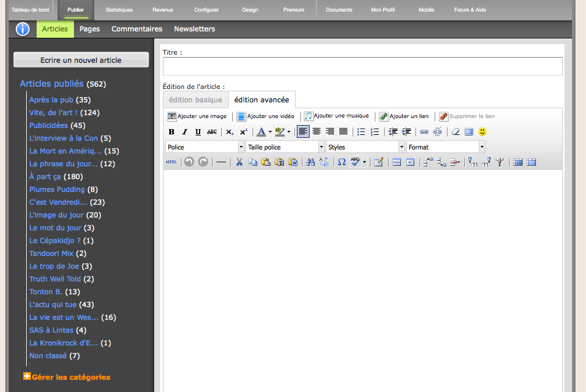Toggle underline formatting

click(198, 131)
